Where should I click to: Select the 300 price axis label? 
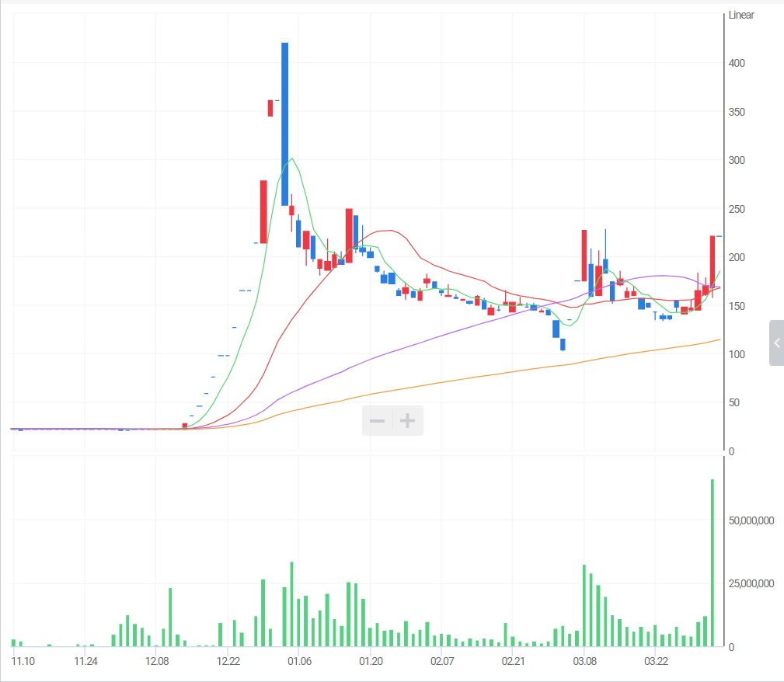coord(737,160)
